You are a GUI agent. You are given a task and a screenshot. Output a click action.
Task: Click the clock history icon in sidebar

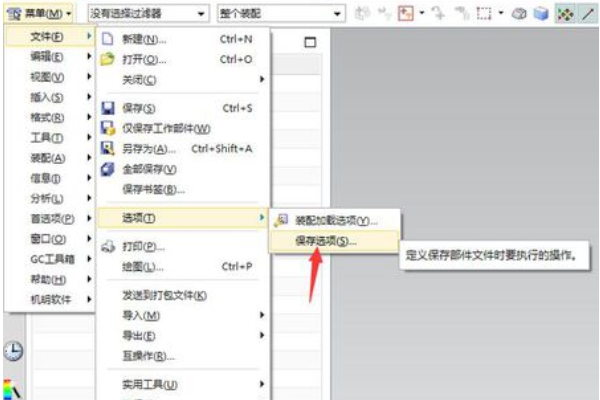click(x=13, y=350)
